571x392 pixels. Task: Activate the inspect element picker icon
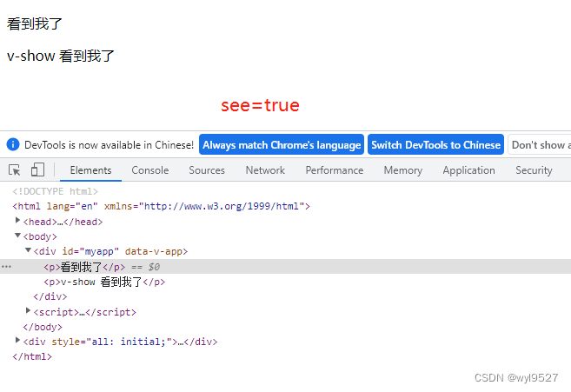click(x=15, y=170)
